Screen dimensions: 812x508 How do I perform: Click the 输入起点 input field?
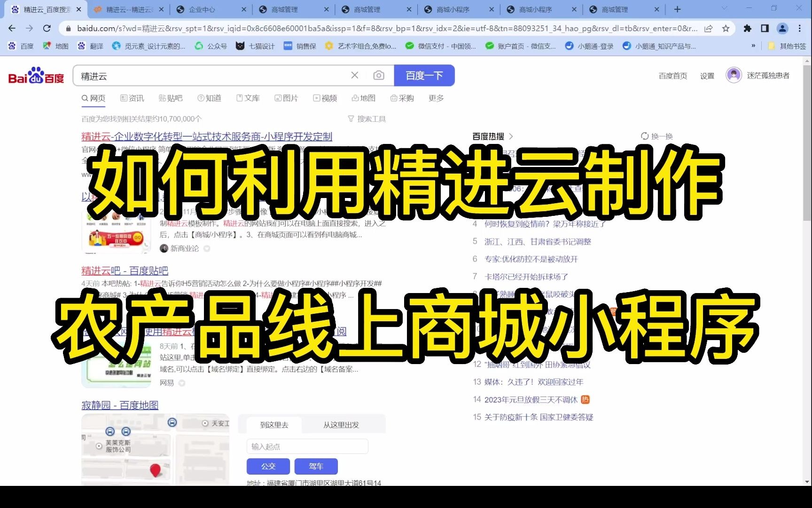[x=307, y=446]
